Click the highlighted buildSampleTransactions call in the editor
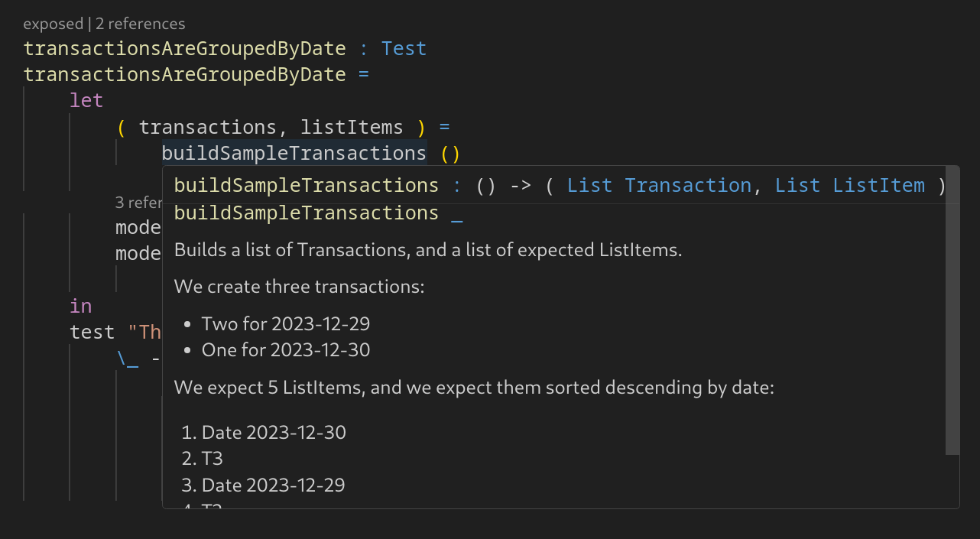980x539 pixels. 294,154
